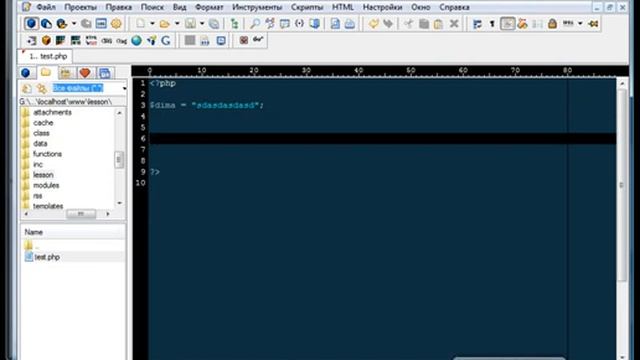Click the blue cube project icon
Screen dimensions: 640x360
[x=31, y=23]
